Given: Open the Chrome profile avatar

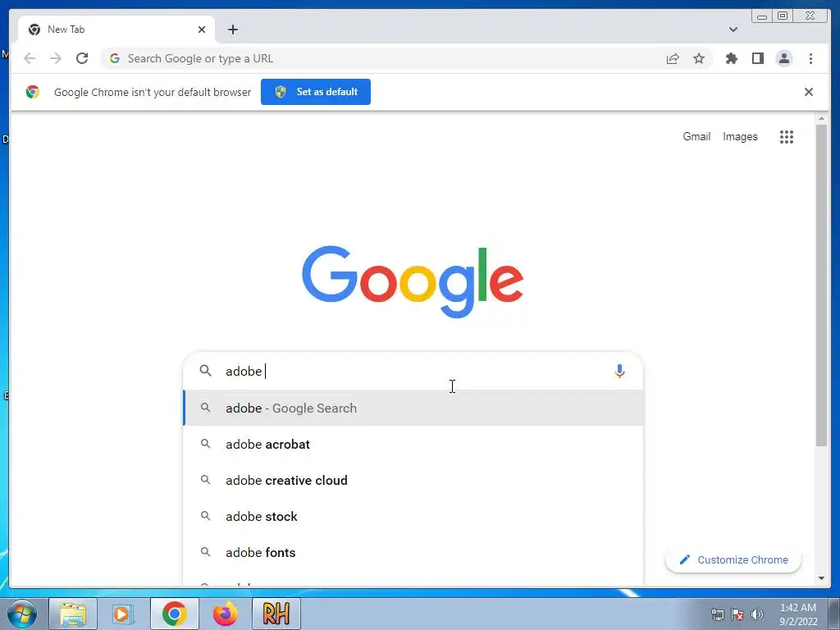Looking at the screenshot, I should pyautogui.click(x=783, y=58).
